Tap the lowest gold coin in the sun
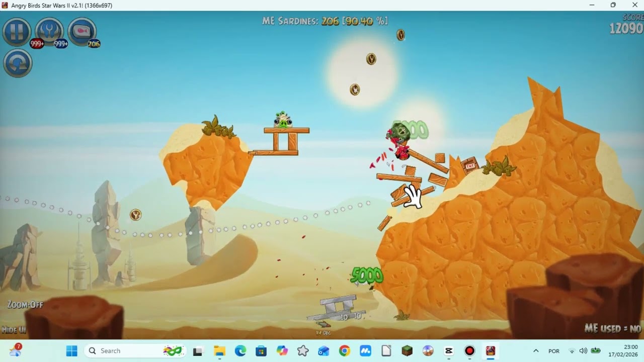 point(355,89)
